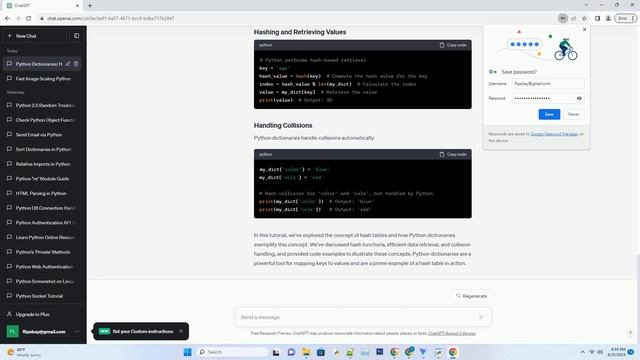This screenshot has height=360, width=640.
Task: Open the Sort Dictionaries in Python chat
Action: click(x=43, y=149)
